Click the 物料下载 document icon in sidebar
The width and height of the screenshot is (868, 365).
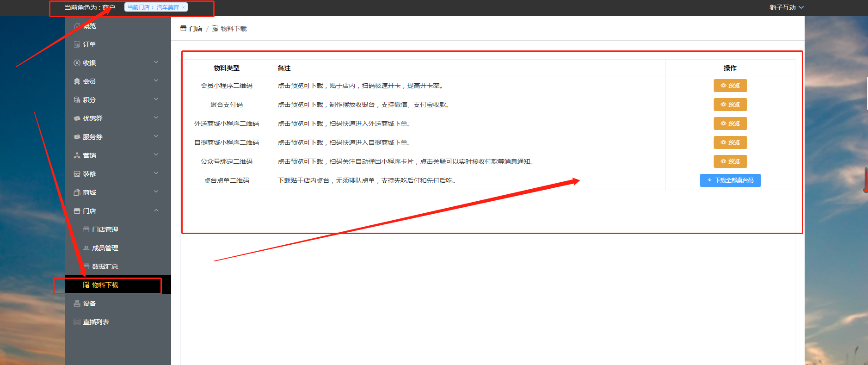86,285
